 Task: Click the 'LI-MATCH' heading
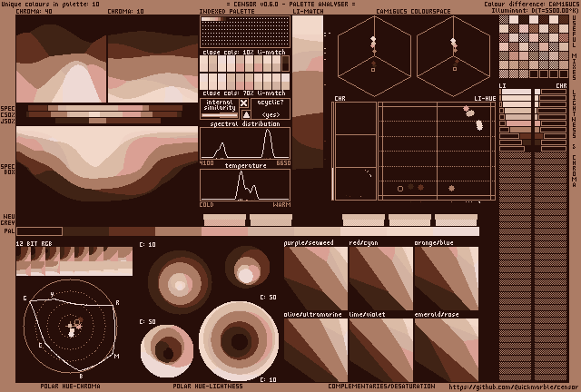point(309,11)
